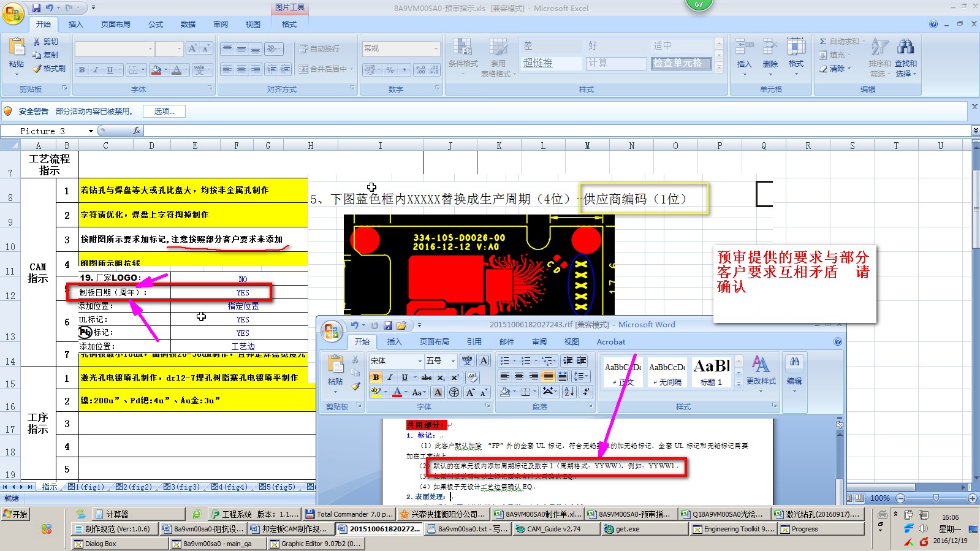Image resolution: width=980 pixels, height=551 pixels.
Task: Click Excel delete cells icon
Action: pos(770,47)
